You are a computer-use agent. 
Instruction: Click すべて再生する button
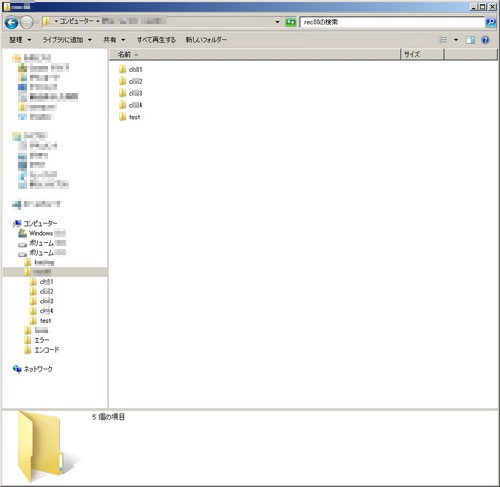156,40
